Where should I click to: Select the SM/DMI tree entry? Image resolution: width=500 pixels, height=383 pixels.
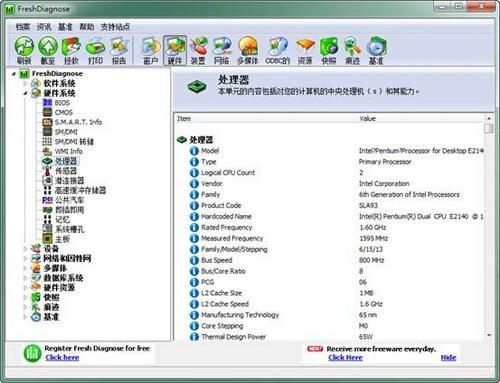point(66,132)
